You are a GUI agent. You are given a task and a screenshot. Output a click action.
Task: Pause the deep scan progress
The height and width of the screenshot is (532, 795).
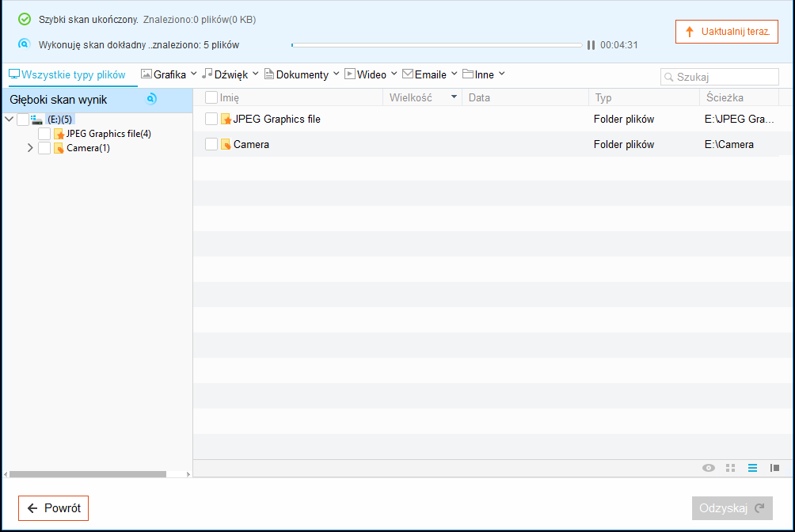[591, 45]
